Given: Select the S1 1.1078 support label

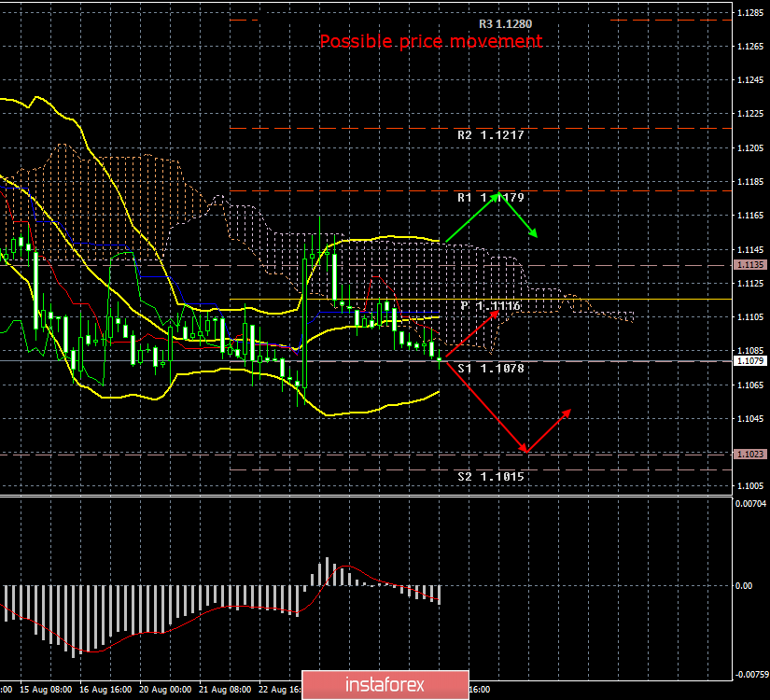Looking at the screenshot, I should click(x=491, y=369).
